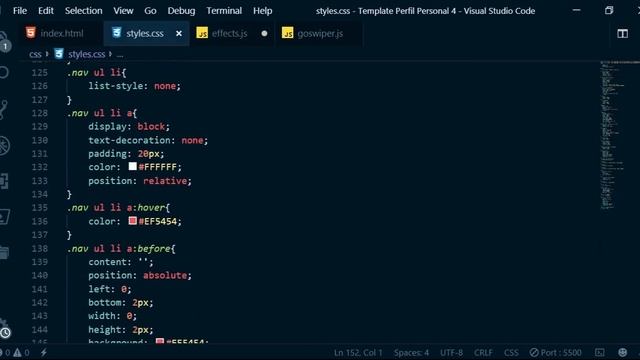Open the Selection menu
640x360 pixels.
click(x=83, y=11)
